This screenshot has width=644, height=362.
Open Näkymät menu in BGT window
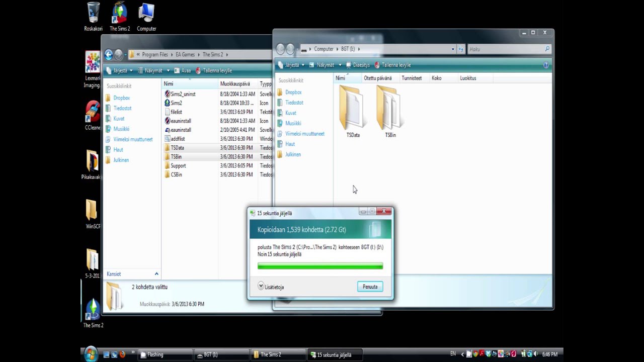325,65
